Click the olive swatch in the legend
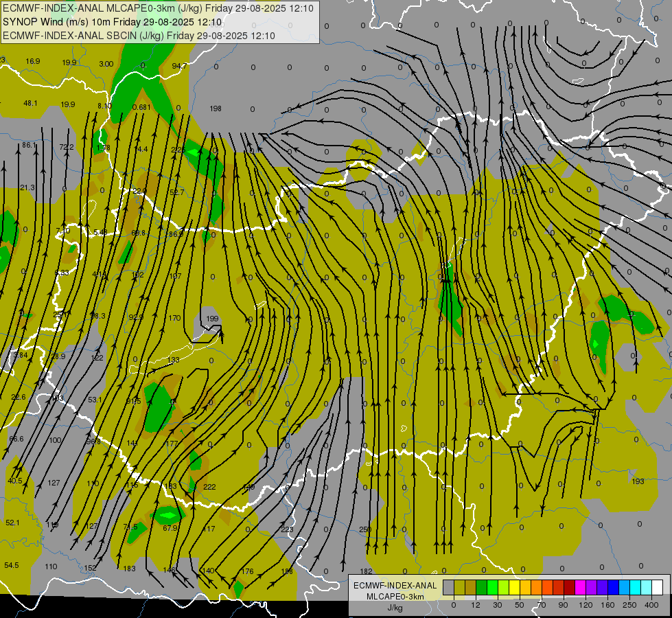The image size is (672, 618). tap(459, 587)
